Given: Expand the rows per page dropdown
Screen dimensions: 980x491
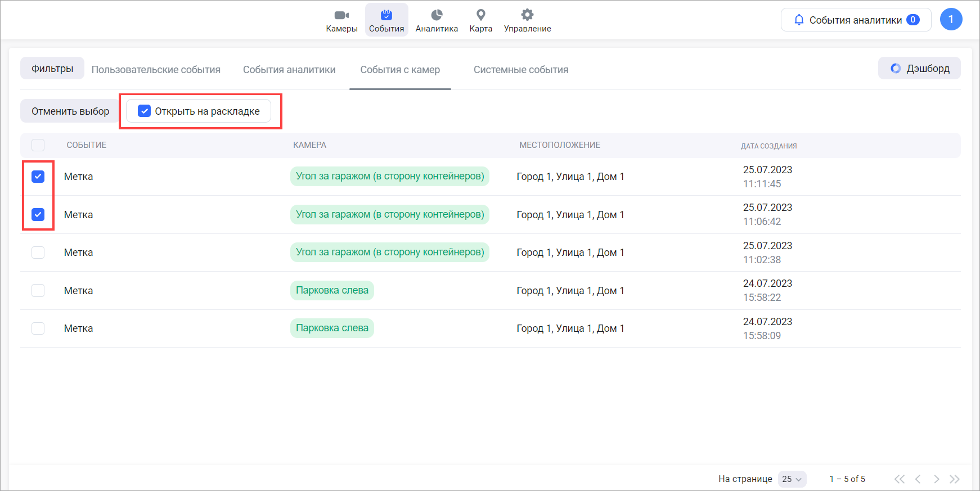Looking at the screenshot, I should [x=792, y=479].
